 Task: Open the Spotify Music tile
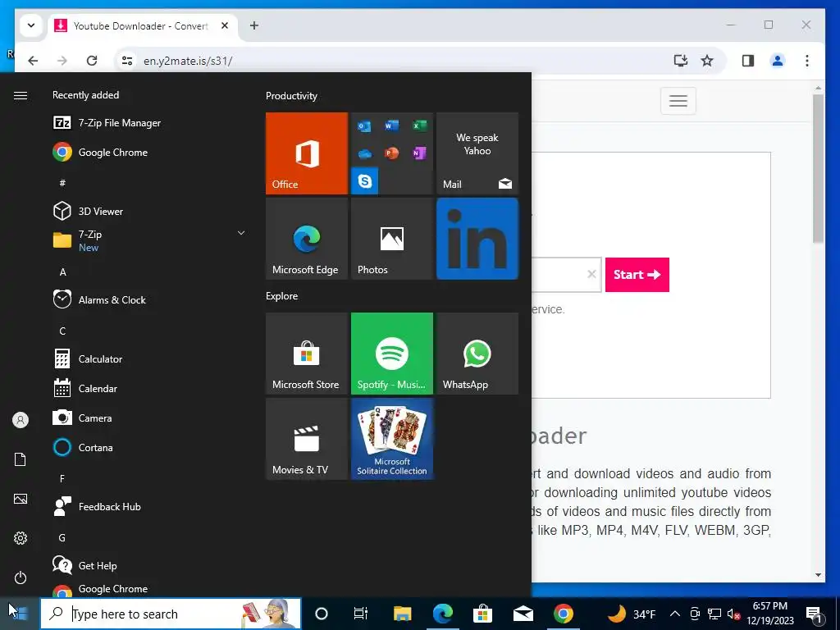(x=391, y=354)
